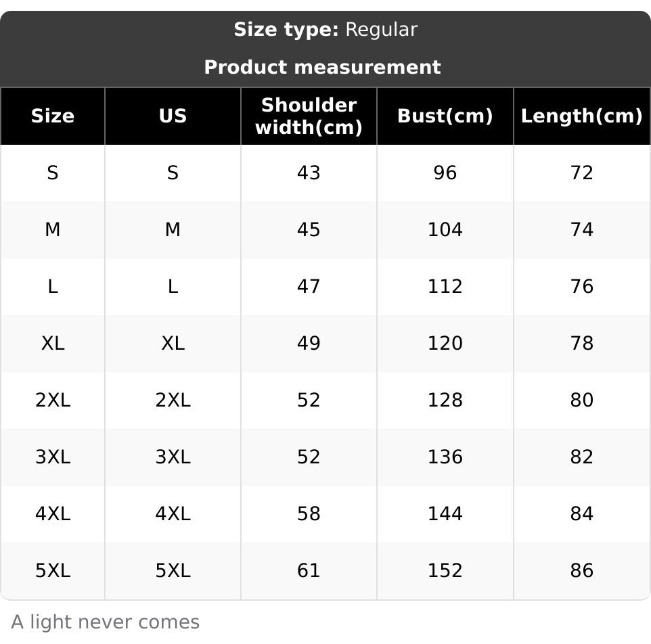Viewport: 651px width, 644px height.
Task: Select 2XL in the US column
Action: tap(173, 400)
